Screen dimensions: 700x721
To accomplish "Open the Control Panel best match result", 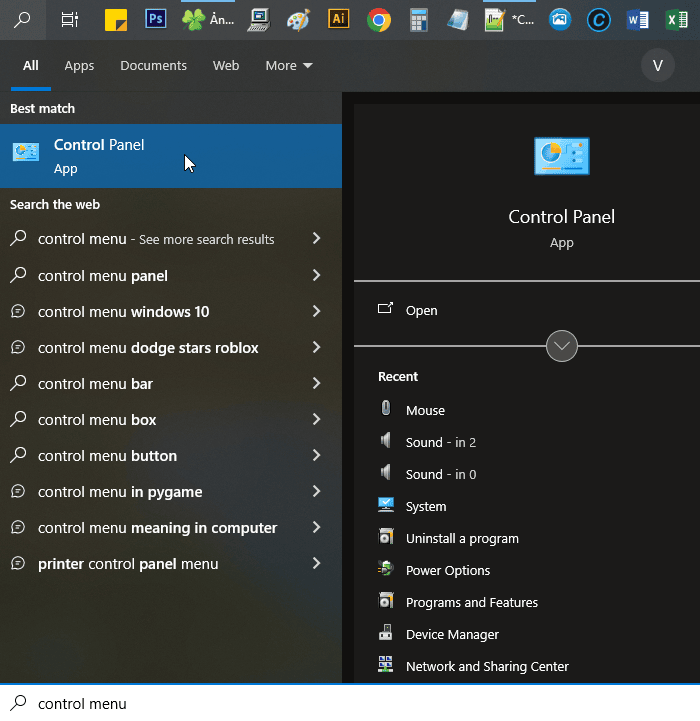I will pos(171,156).
